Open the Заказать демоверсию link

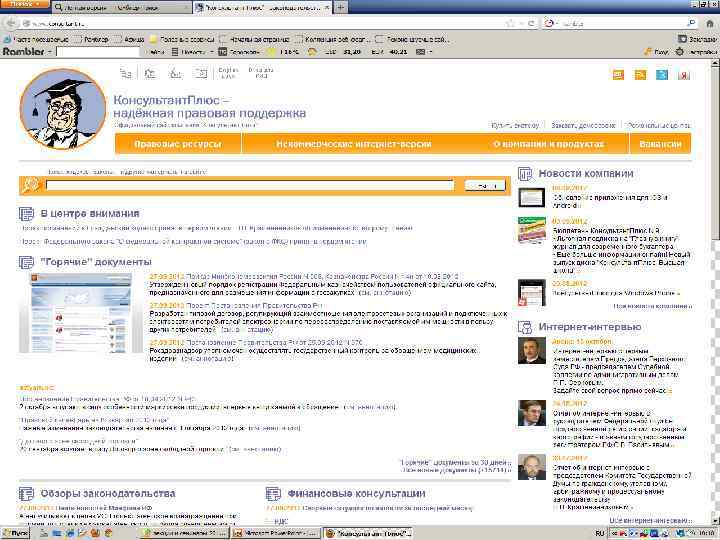583,125
